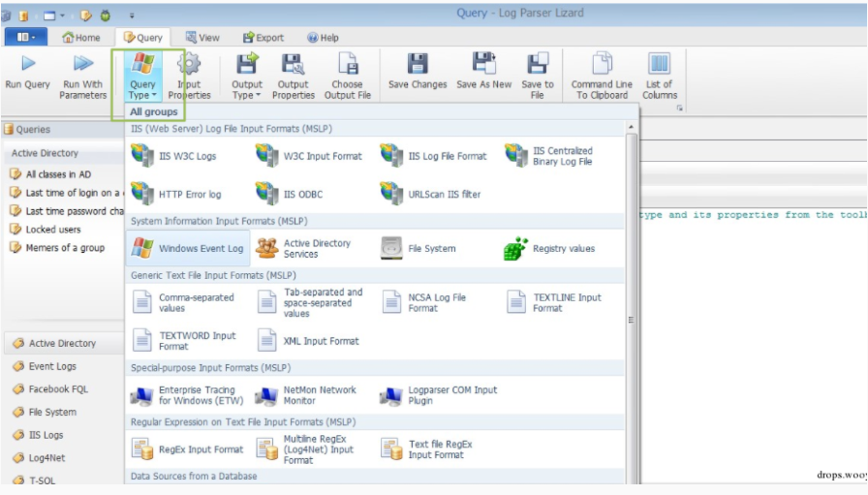
Task: Open Input Properties settings
Action: pyautogui.click(x=189, y=77)
